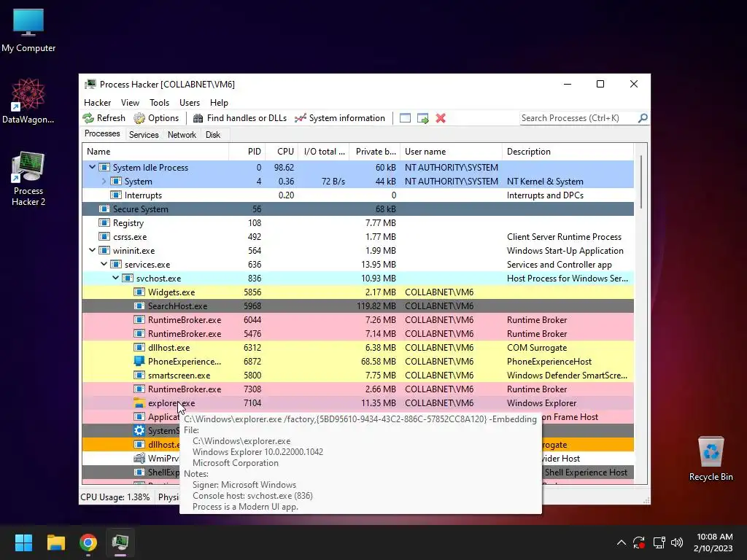Open File Explorer from the taskbar

point(55,542)
